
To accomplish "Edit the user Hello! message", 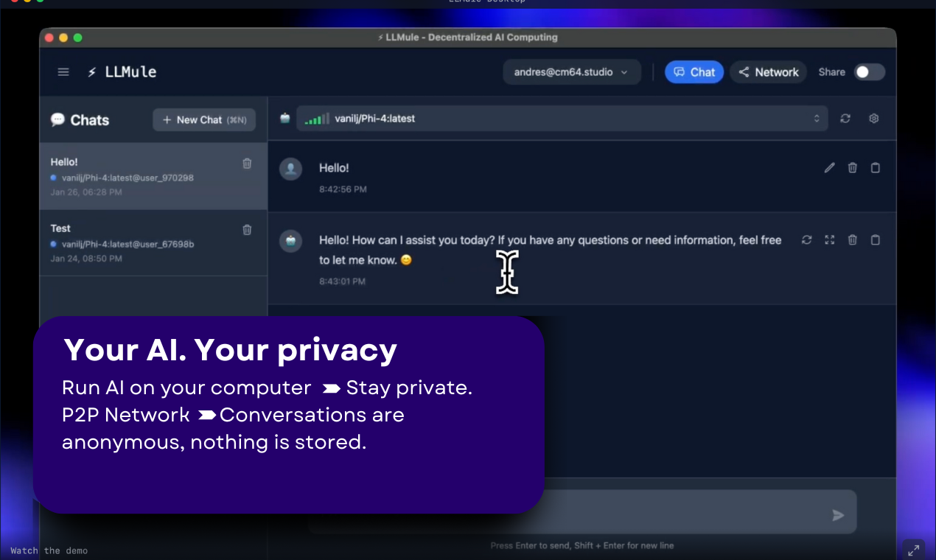I will pos(829,168).
